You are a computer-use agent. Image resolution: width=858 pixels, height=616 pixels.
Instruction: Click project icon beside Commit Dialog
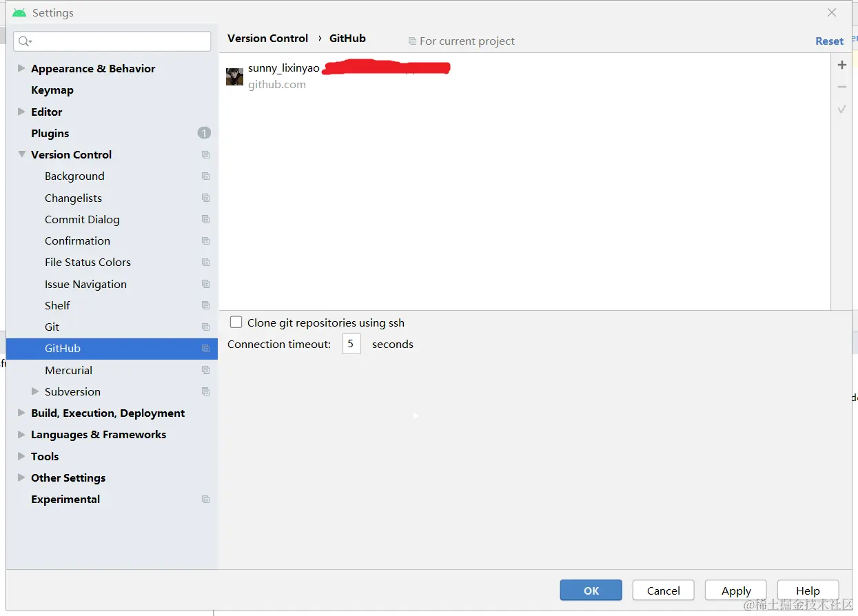[x=205, y=219]
